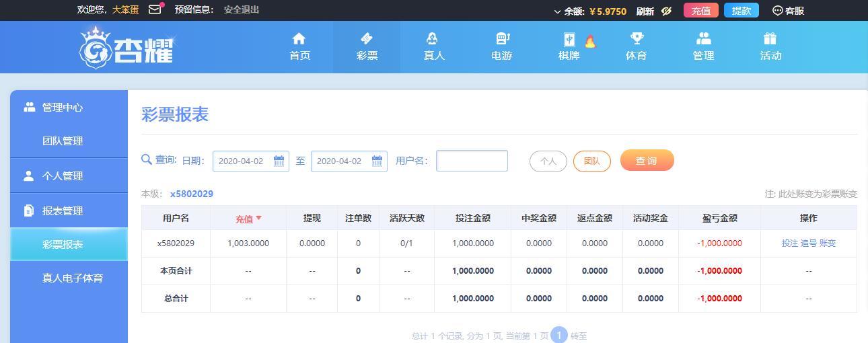Click the live dealer person icon
Viewport: 868px width, 343px height.
coord(432,38)
